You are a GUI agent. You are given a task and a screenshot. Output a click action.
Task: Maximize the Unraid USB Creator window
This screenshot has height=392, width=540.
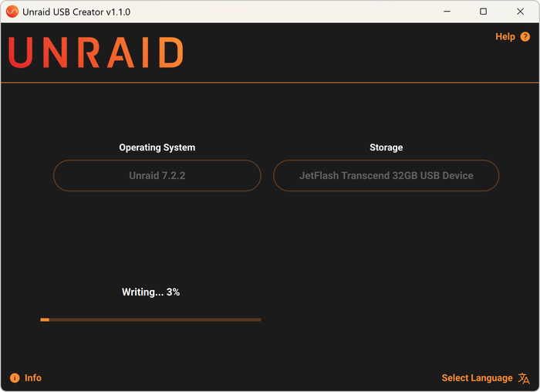click(x=483, y=12)
